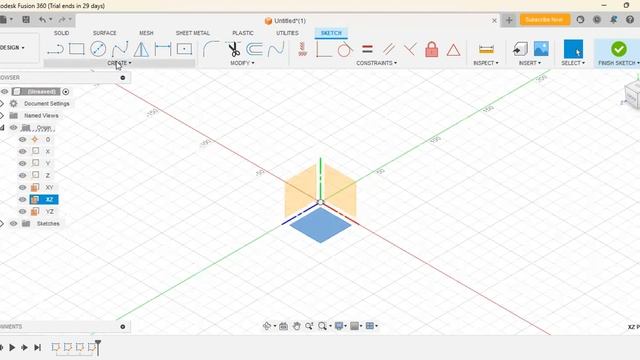Image resolution: width=640 pixels, height=360 pixels.
Task: Open the Help question mark icon
Action: (x=630, y=20)
